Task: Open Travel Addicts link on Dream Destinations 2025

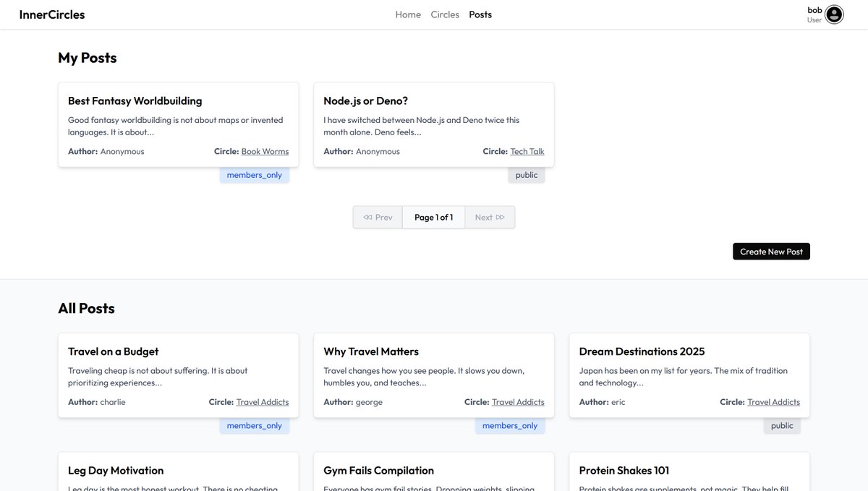Action: (x=774, y=402)
